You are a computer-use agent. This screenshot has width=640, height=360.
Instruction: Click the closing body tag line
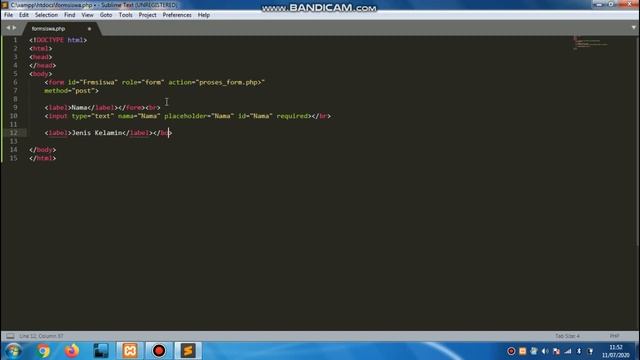(x=42, y=150)
